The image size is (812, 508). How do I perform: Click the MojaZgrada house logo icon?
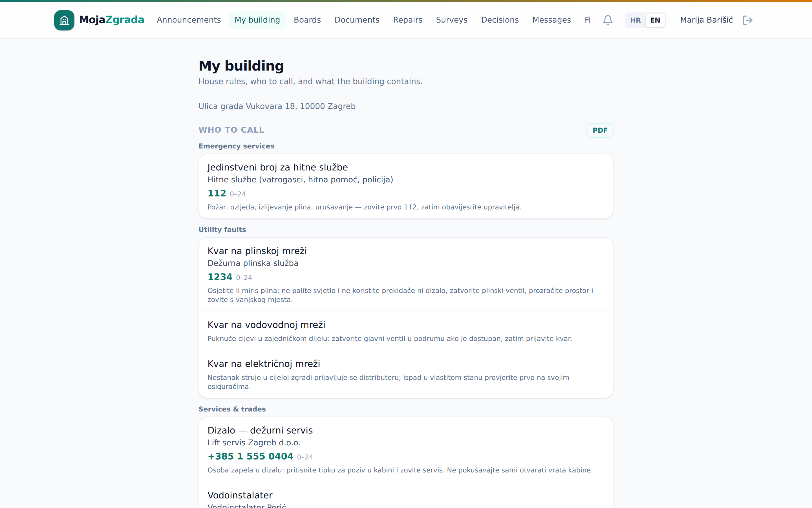[64, 20]
